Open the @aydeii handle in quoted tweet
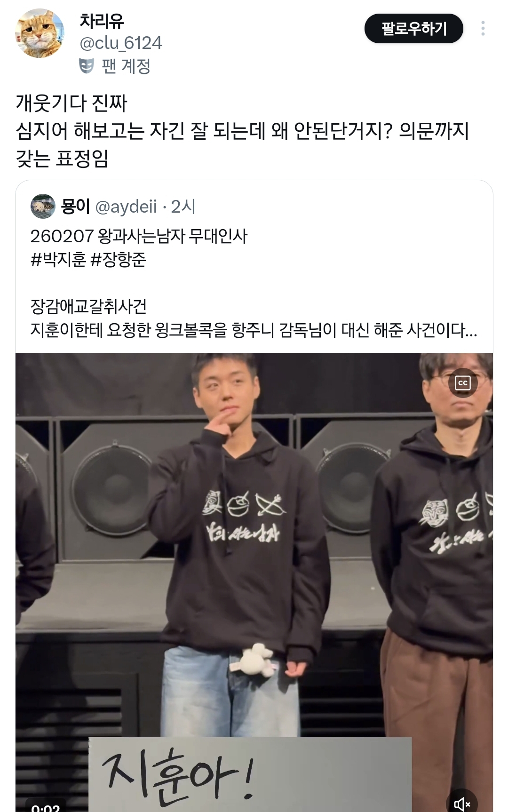 (x=126, y=207)
